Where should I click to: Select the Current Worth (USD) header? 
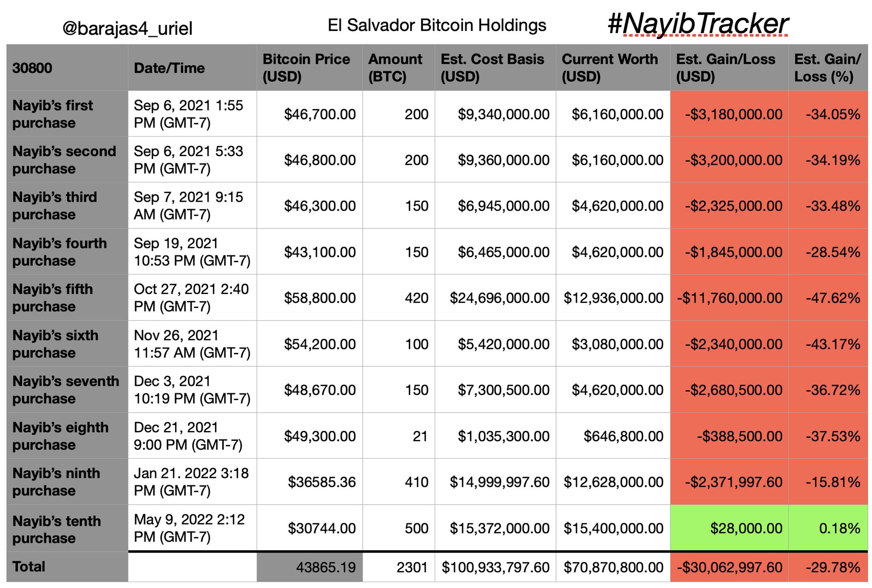pos(610,68)
